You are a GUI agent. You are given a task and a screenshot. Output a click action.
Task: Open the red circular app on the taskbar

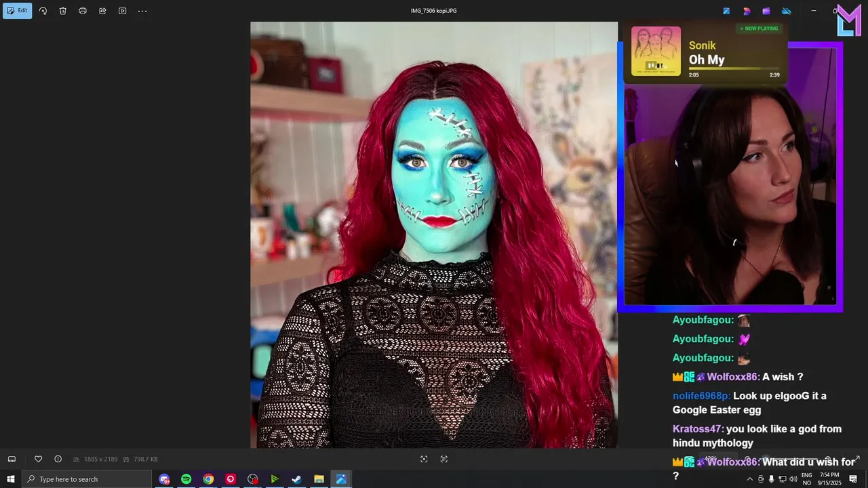click(x=231, y=479)
